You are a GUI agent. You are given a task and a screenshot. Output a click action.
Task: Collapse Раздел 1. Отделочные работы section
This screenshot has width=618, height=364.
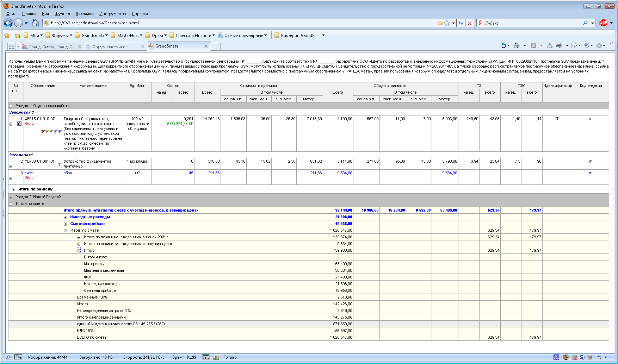tap(11, 106)
